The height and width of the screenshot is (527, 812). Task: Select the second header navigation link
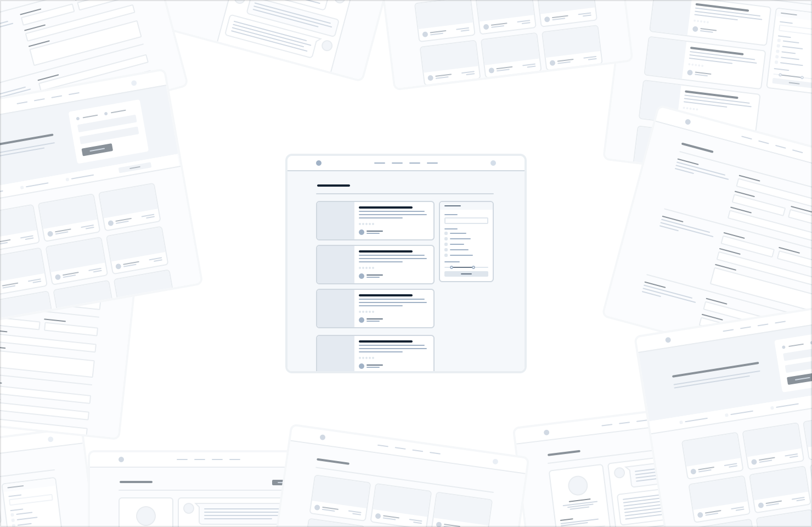[x=397, y=163]
